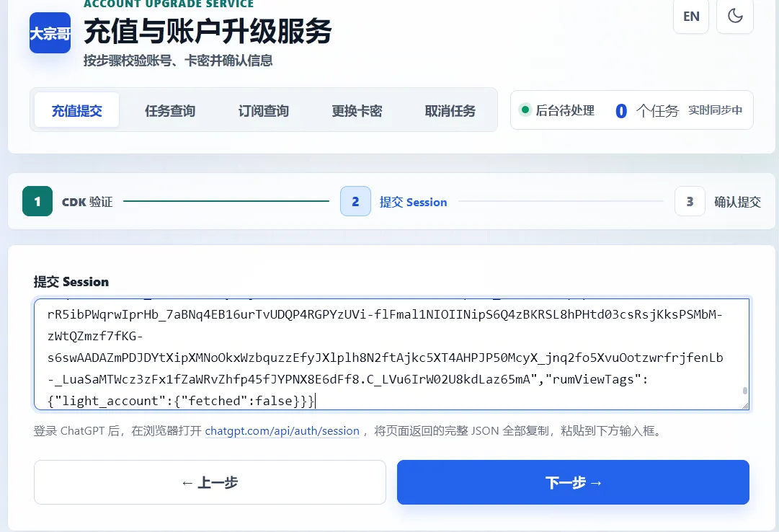Screen dimensions: 779x532
Task: Select step 1 CDK 验证 badge
Action: (37, 201)
